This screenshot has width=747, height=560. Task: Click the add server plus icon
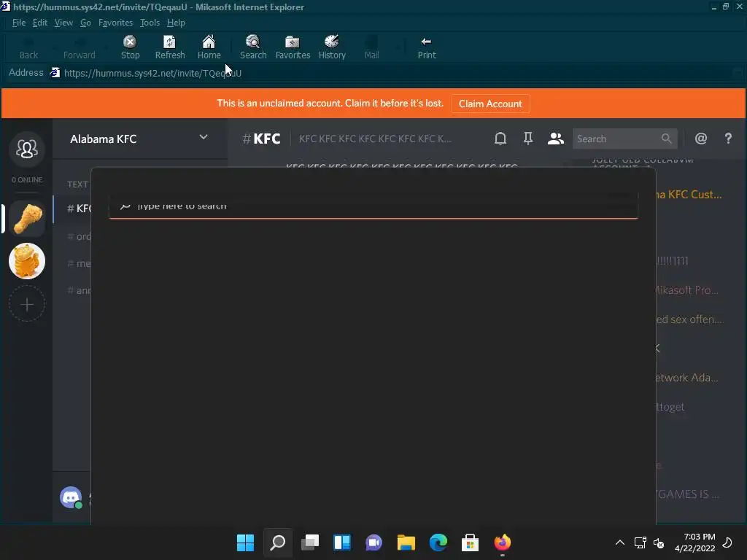coord(27,304)
